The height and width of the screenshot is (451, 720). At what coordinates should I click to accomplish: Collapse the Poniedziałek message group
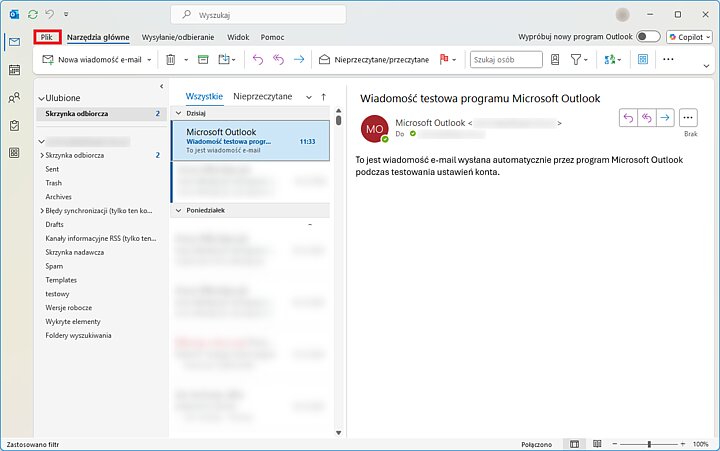179,210
